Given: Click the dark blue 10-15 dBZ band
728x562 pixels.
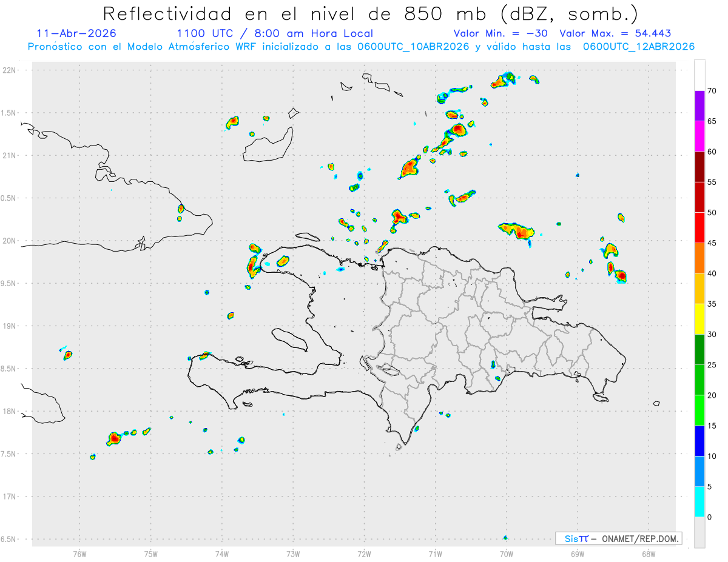Looking at the screenshot, I should click(699, 441).
